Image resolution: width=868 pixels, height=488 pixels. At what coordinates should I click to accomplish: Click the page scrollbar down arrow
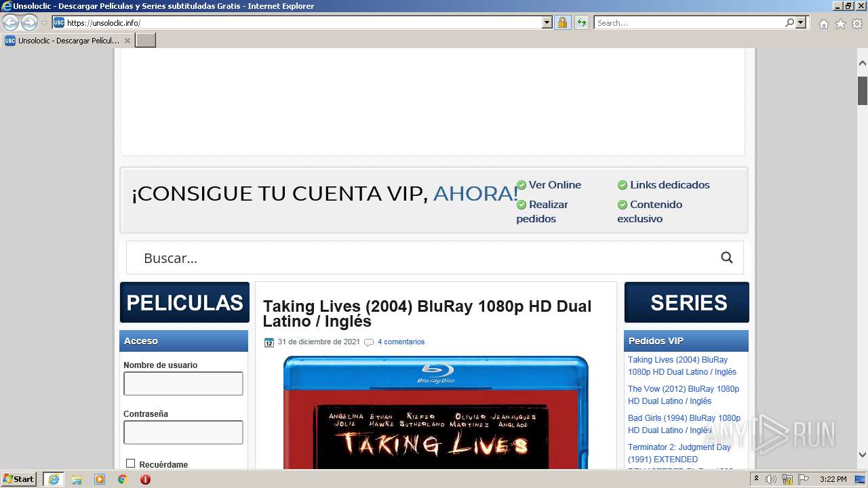tap(863, 455)
